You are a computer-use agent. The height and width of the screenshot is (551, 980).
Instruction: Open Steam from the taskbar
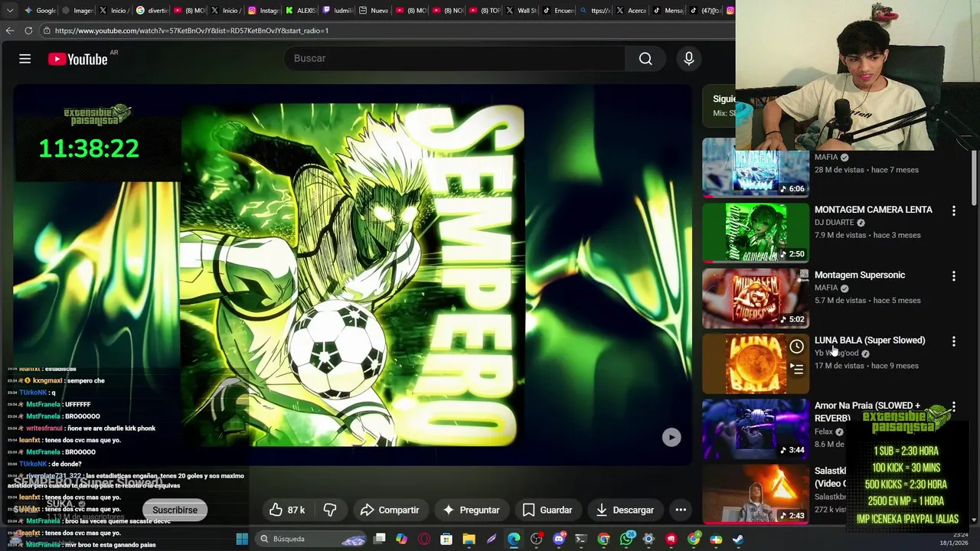click(x=738, y=539)
